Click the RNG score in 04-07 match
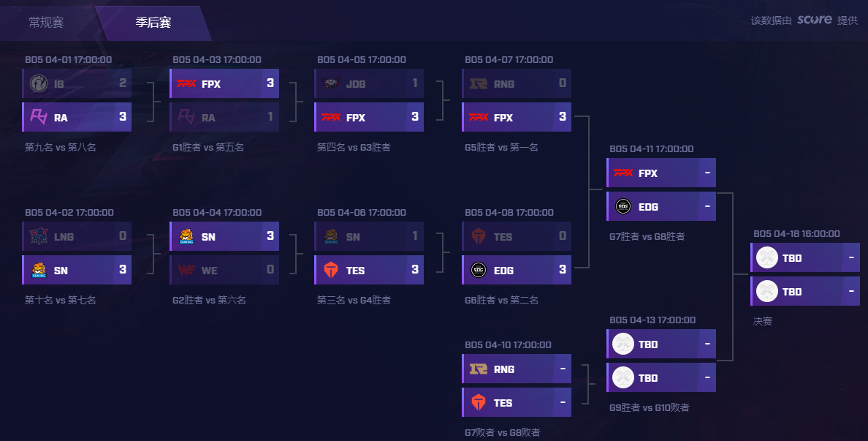Image resolution: width=868 pixels, height=441 pixels. point(562,84)
